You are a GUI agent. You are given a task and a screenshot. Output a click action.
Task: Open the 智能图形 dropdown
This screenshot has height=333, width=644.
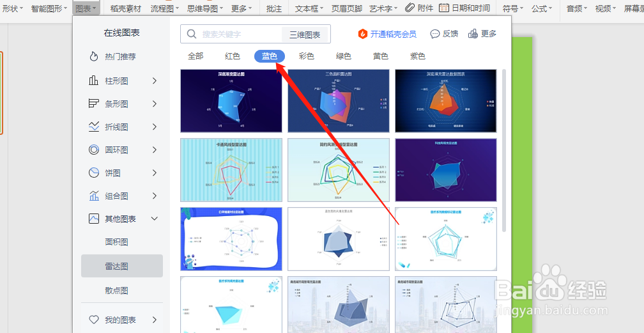coord(49,8)
